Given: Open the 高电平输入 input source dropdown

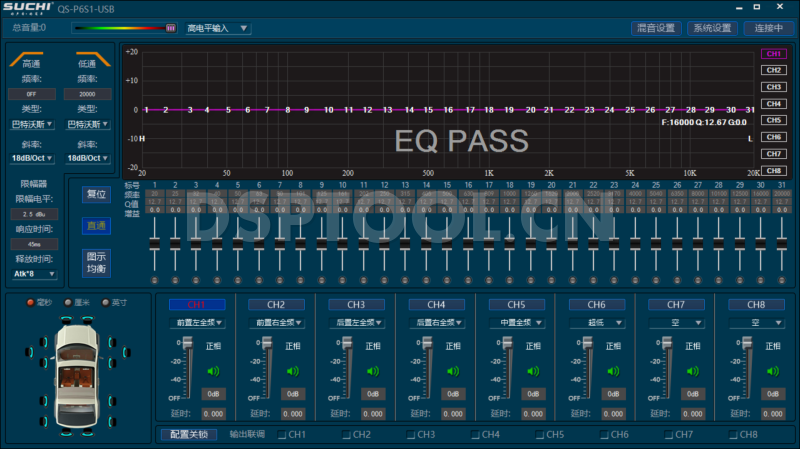Looking at the screenshot, I should 217,28.
